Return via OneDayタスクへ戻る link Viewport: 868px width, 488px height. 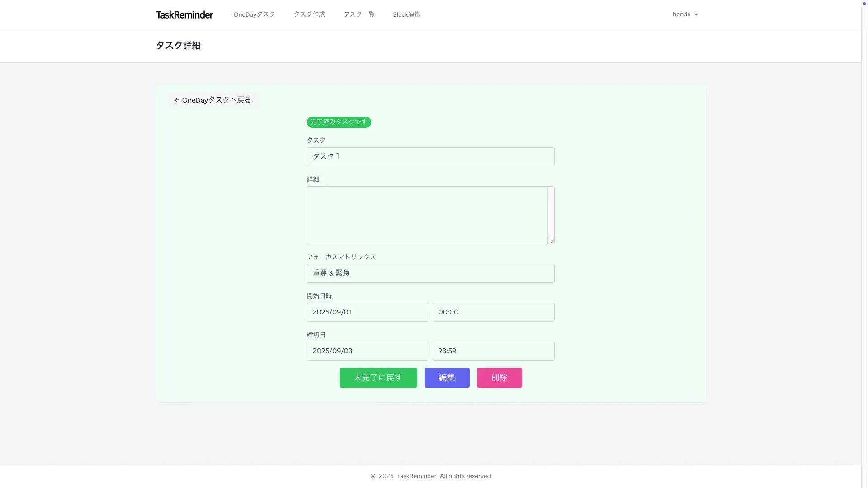pos(212,100)
